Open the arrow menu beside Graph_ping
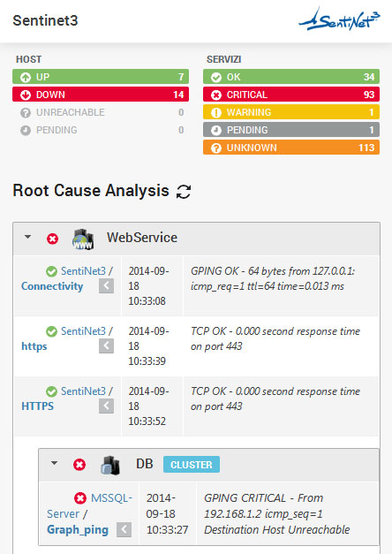Image resolution: width=392 pixels, height=554 pixels. pos(124,529)
